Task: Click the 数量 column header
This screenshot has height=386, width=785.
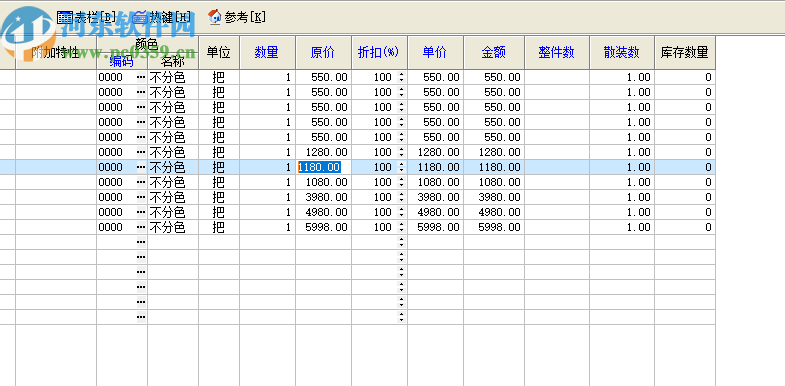Action: [x=267, y=52]
